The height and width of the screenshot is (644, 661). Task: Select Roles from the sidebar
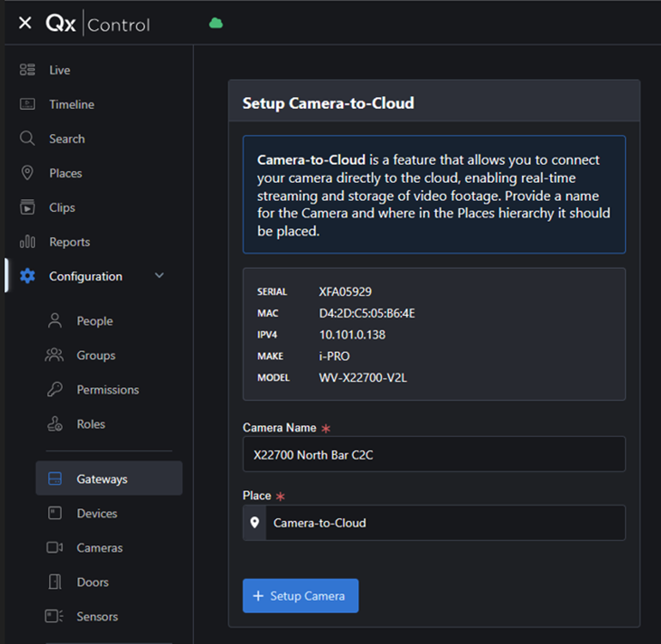(x=90, y=423)
